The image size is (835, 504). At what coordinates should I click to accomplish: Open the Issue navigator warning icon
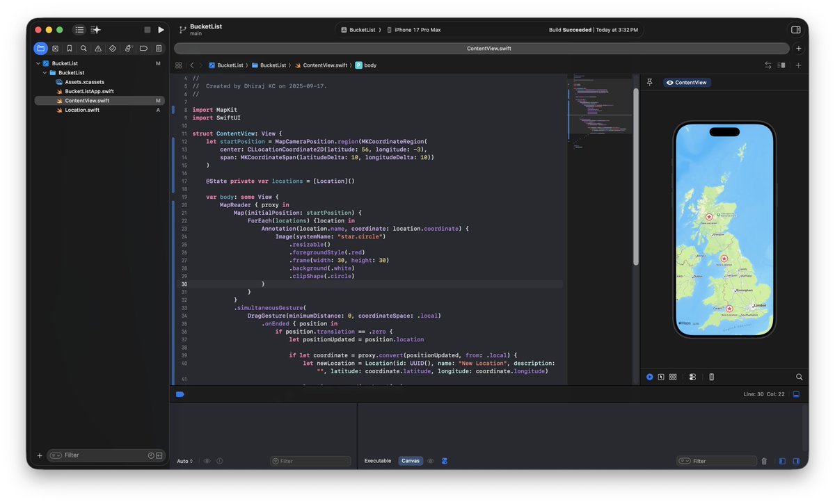coord(98,49)
